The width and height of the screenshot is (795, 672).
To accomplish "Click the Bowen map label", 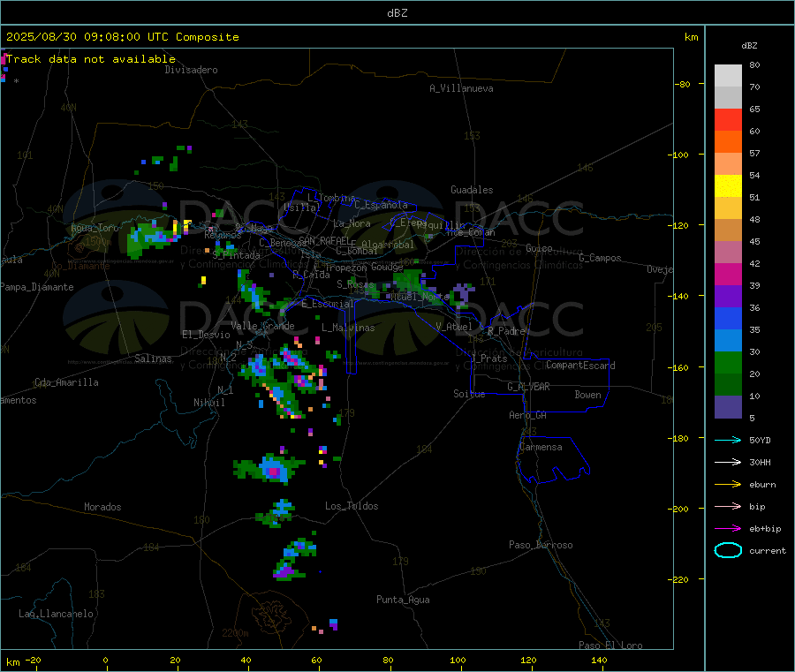I will pos(587,395).
